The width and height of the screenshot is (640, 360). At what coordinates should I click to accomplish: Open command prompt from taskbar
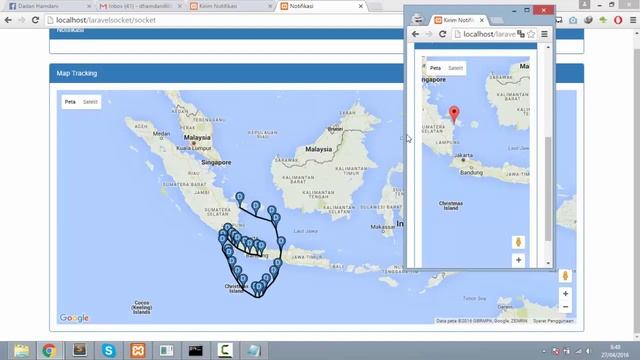tap(196, 351)
